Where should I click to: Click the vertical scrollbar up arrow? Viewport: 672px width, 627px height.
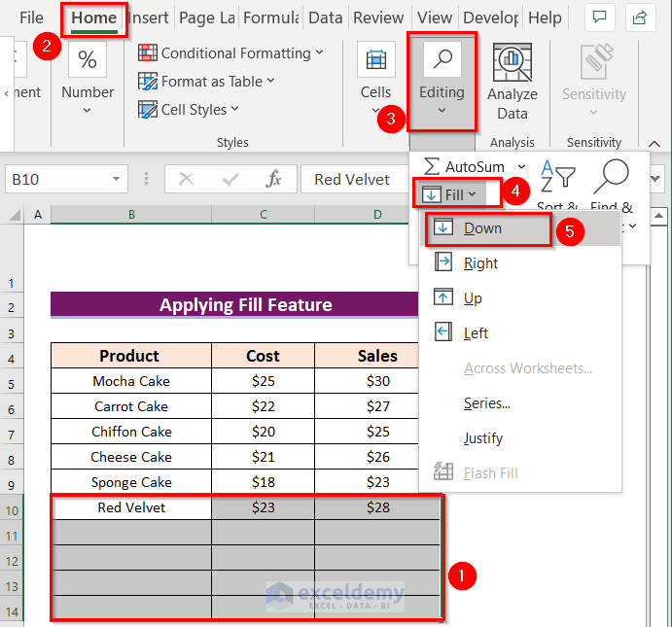pyautogui.click(x=660, y=216)
